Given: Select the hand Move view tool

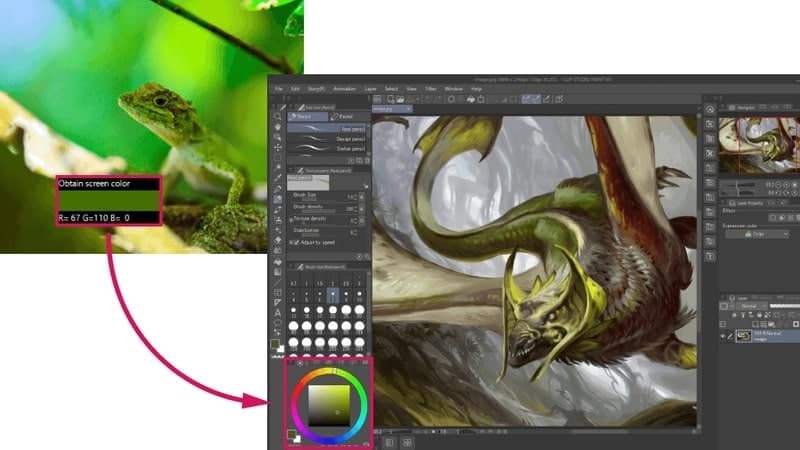Looking at the screenshot, I should tap(278, 127).
